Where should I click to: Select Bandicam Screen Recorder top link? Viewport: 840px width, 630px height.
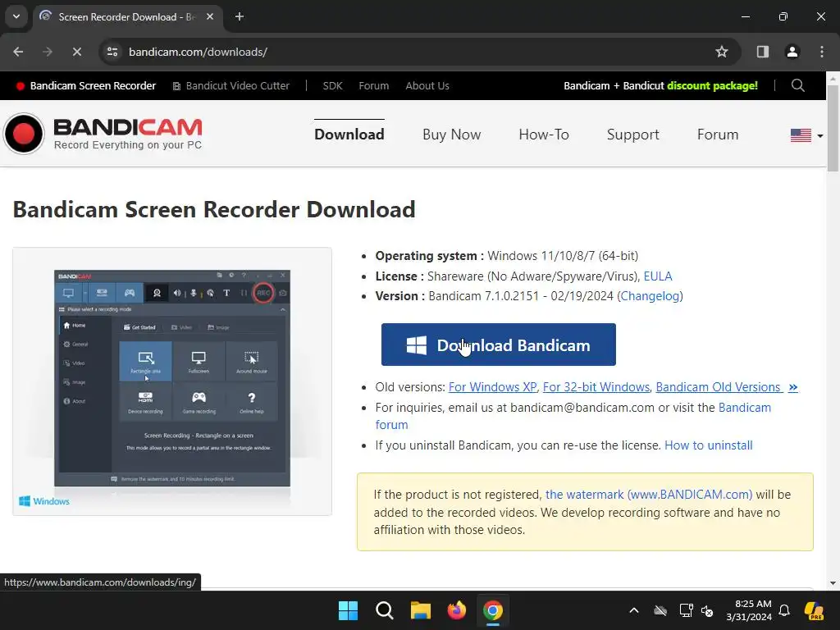(86, 85)
